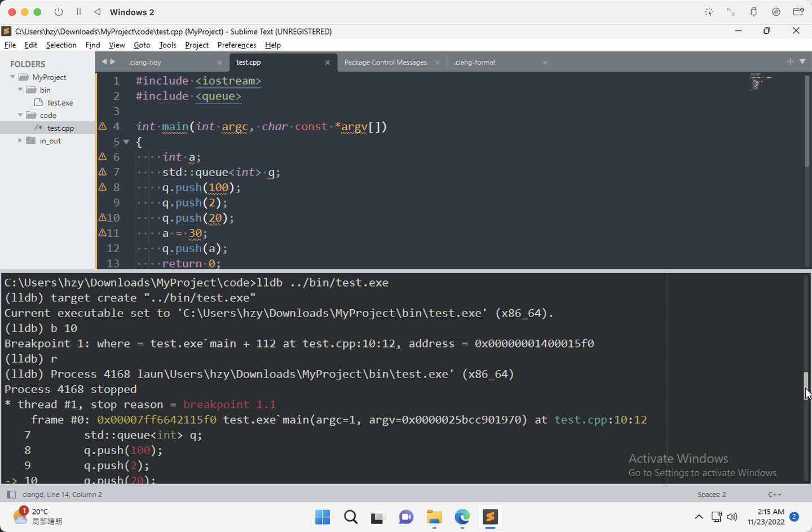
Task: Click the warning icon next to line 10
Action: point(101,218)
